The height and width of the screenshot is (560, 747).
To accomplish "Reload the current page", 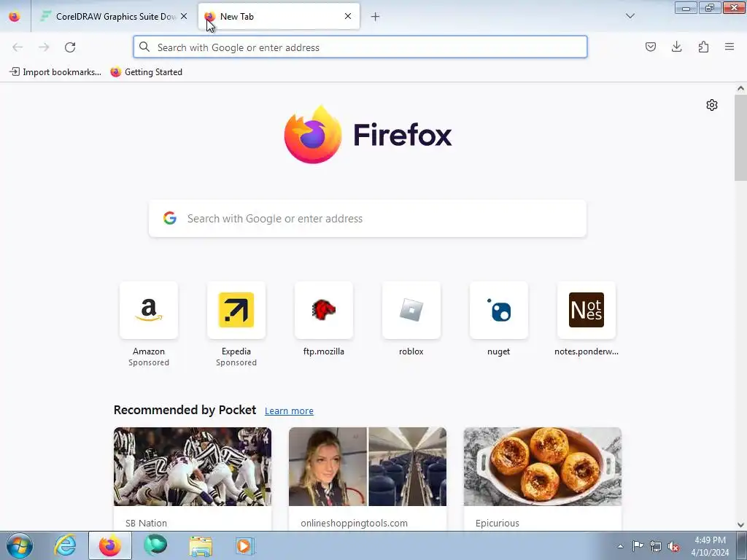I will click(70, 47).
